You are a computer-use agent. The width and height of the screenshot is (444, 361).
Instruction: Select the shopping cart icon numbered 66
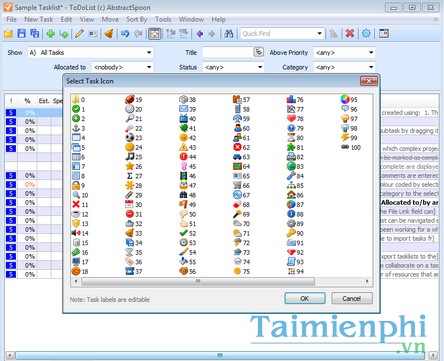(237, 185)
